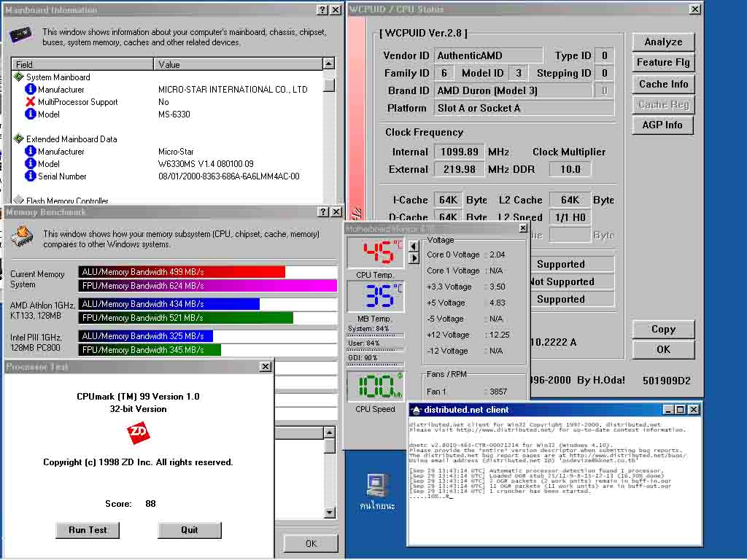
Task: Click the Fan 1 RPM value 3857
Action: 498,392
